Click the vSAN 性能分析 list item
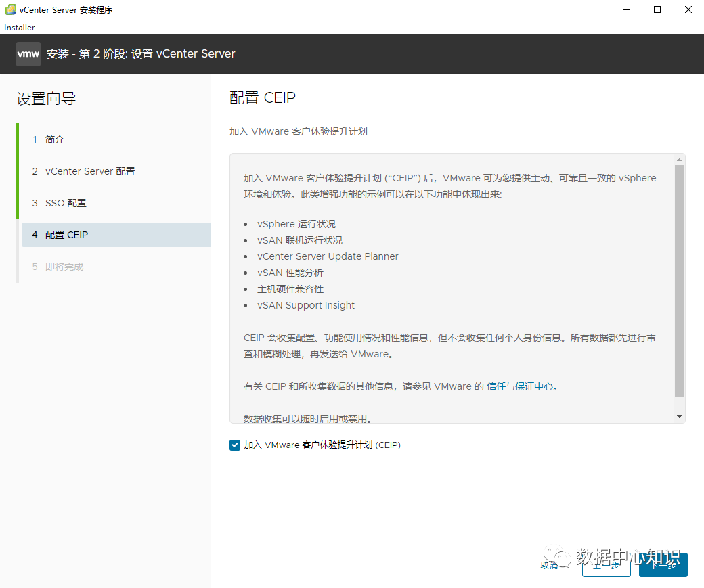Screen dimensions: 704x588 290,273
